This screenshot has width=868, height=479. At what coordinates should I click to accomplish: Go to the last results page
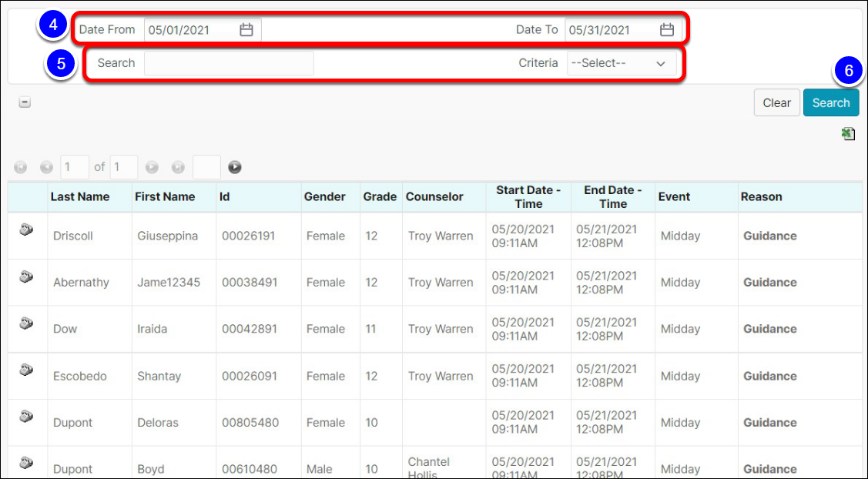pos(178,167)
